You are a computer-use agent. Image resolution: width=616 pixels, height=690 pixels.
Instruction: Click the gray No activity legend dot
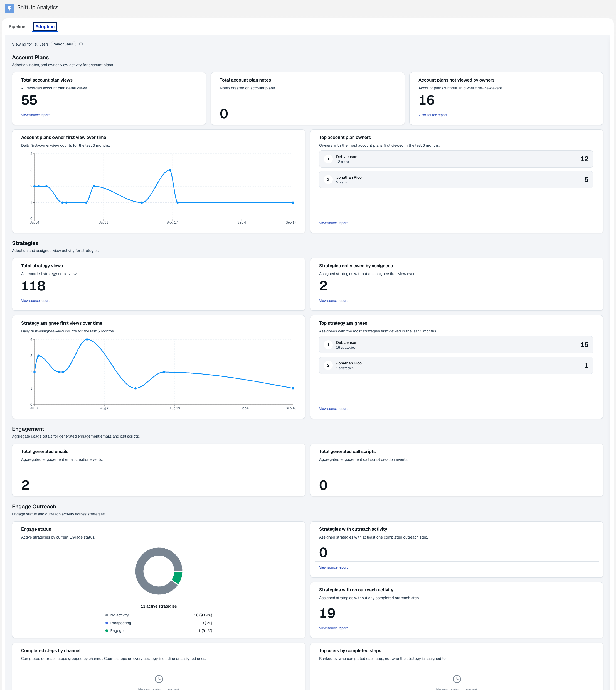(107, 615)
